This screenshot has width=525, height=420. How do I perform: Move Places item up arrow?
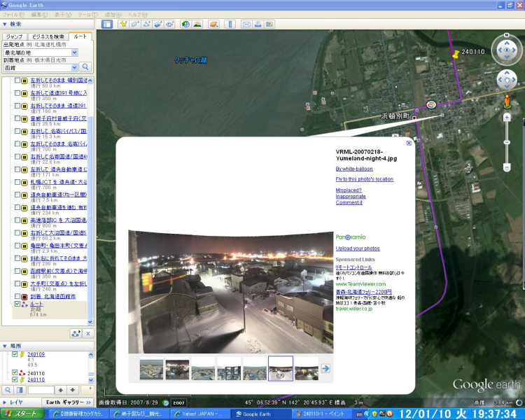61,390
